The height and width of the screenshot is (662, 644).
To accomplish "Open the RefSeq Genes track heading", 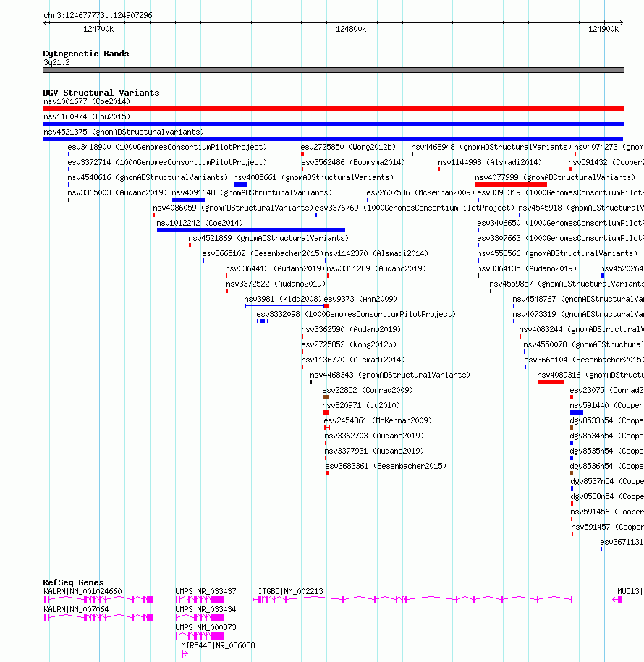I will coord(73,582).
